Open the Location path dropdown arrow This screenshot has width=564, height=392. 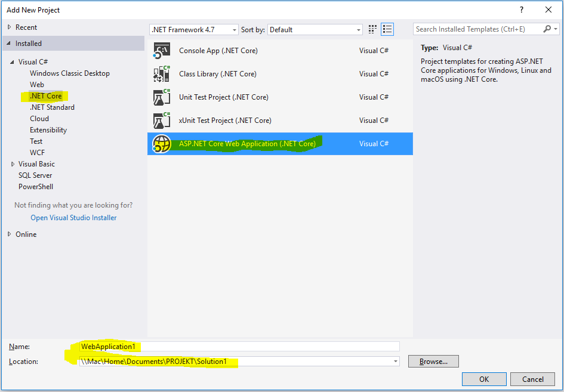(x=396, y=361)
